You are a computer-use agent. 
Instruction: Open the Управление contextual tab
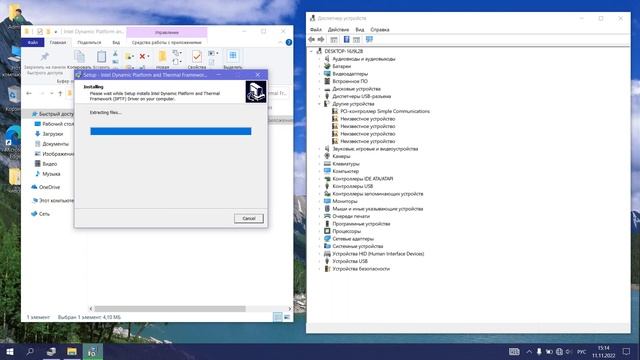pos(167,32)
